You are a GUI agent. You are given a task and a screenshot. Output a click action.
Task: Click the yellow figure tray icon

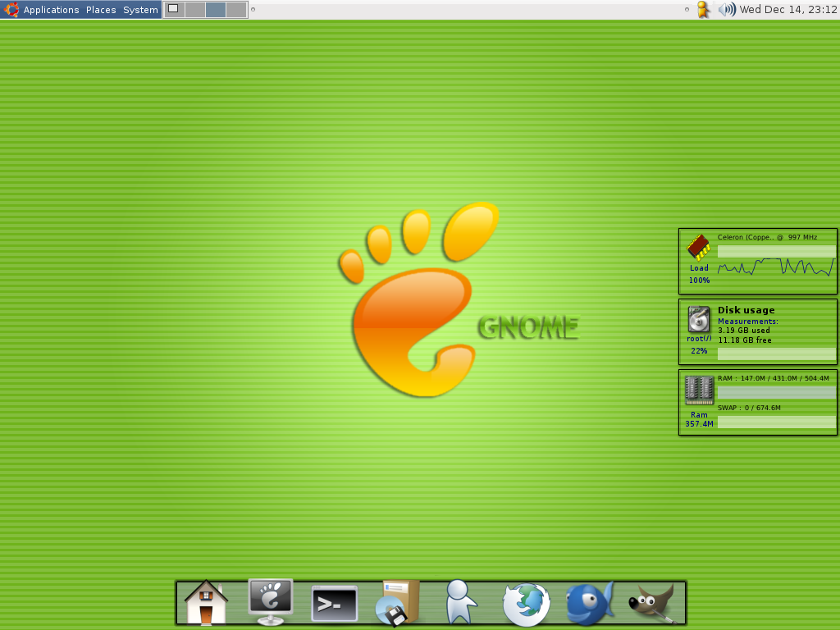(x=703, y=10)
